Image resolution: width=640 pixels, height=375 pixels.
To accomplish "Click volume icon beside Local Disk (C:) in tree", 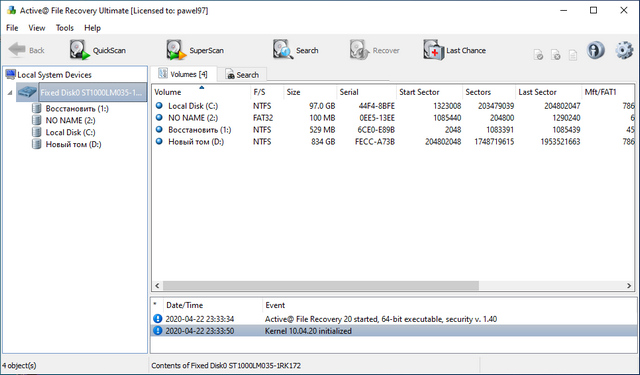I will pos(37,132).
